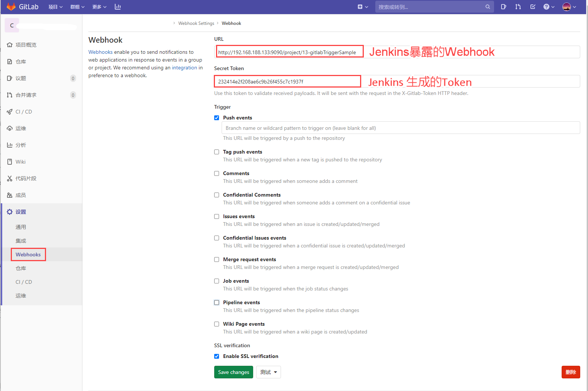Click the Wiki book icon in the sidebar
Image resolution: width=588 pixels, height=391 pixels.
point(10,162)
